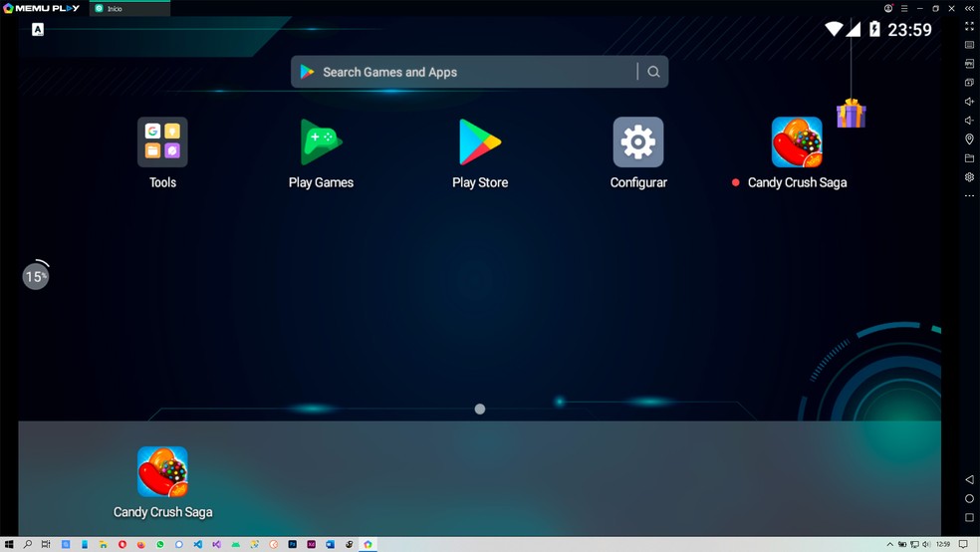980x552 pixels.
Task: Click the Android Wi-Fi status icon
Action: 834,29
